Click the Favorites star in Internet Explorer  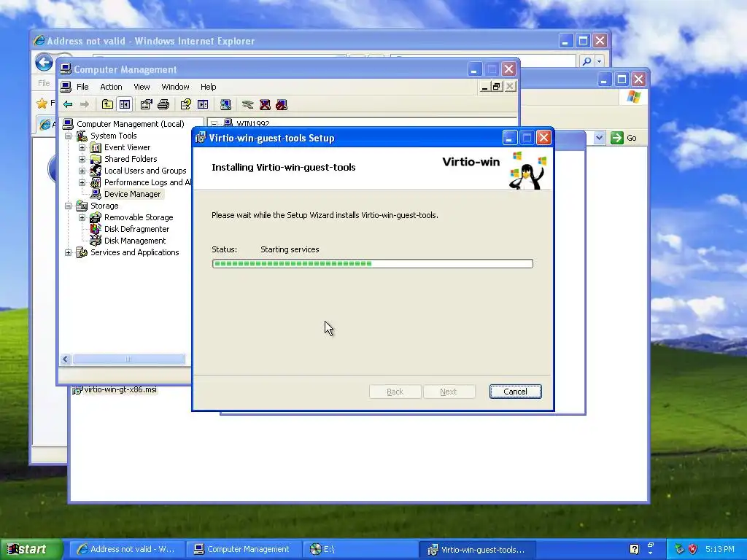(42, 103)
